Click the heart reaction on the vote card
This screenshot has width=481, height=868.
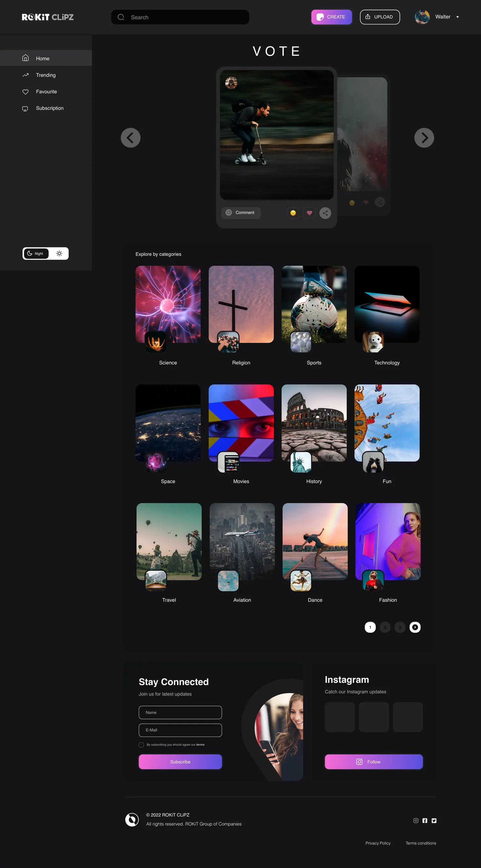[309, 213]
